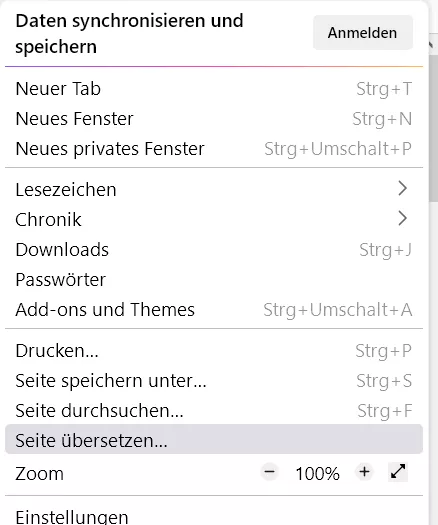438x525 pixels.
Task: Open Neuer Tab menu entry
Action: (x=214, y=89)
